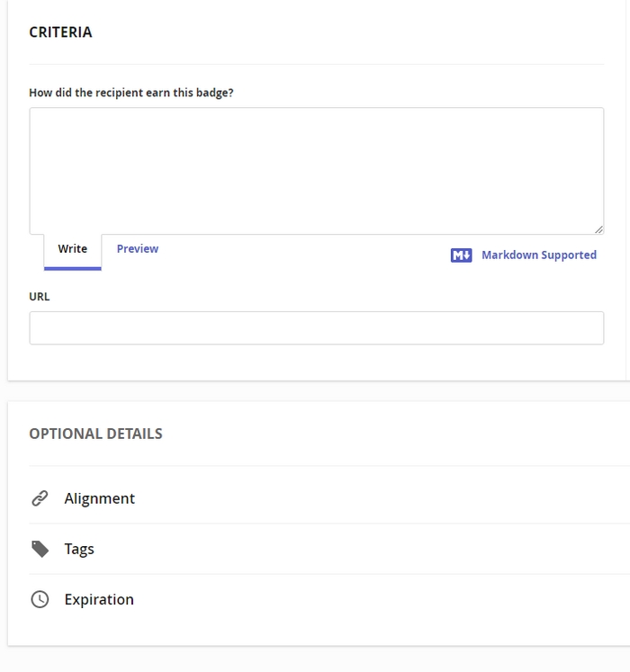The image size is (630, 672).
Task: Click the URL field label
Action: pyautogui.click(x=40, y=297)
